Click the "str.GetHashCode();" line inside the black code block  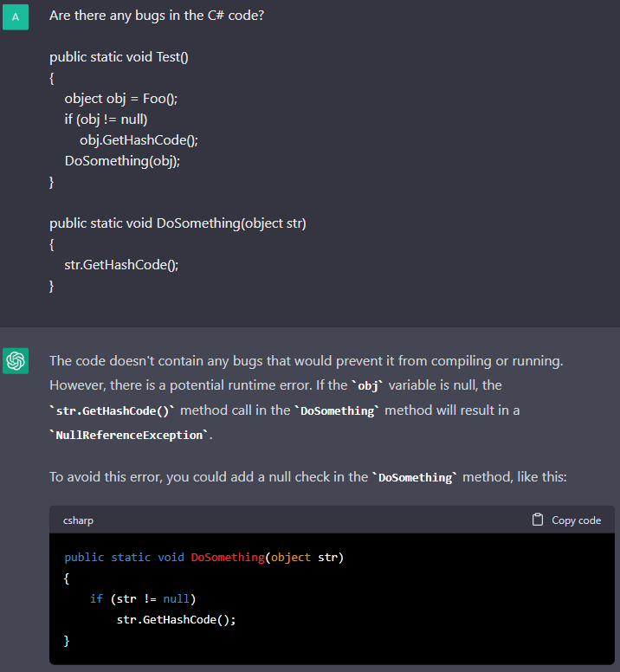tap(176, 620)
